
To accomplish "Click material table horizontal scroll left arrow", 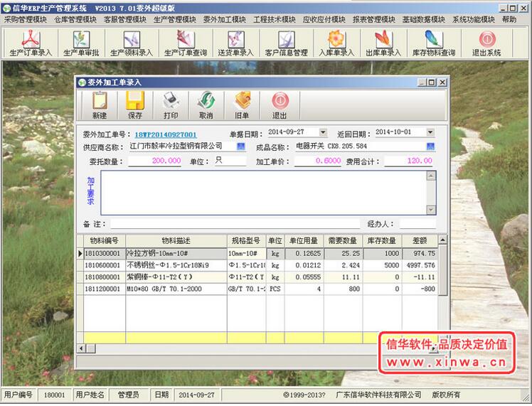I will (81, 348).
